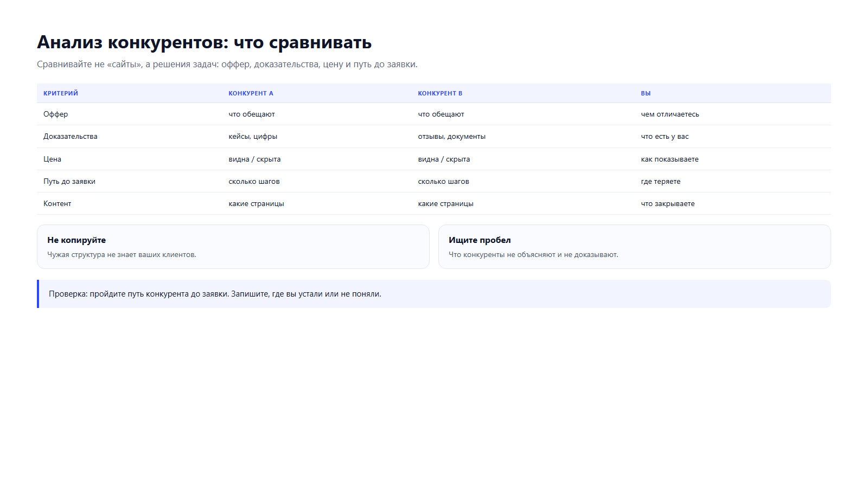Click the 'Ищите пробел' card title

coord(480,240)
